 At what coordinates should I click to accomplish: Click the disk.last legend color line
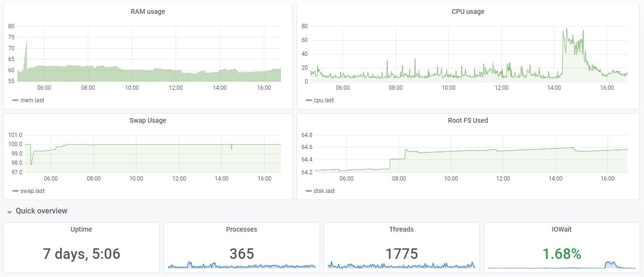tap(309, 191)
